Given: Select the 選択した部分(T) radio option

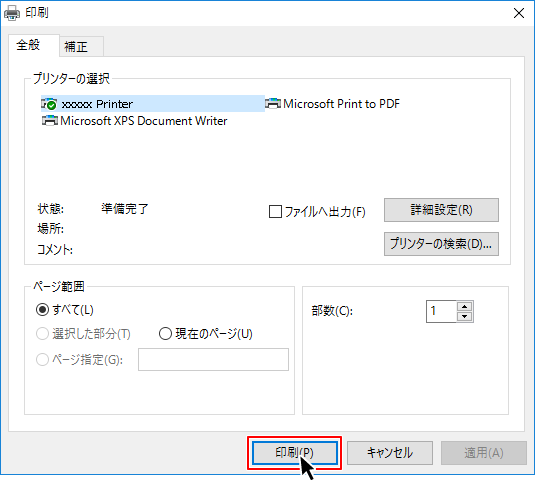Looking at the screenshot, I should 42,334.
